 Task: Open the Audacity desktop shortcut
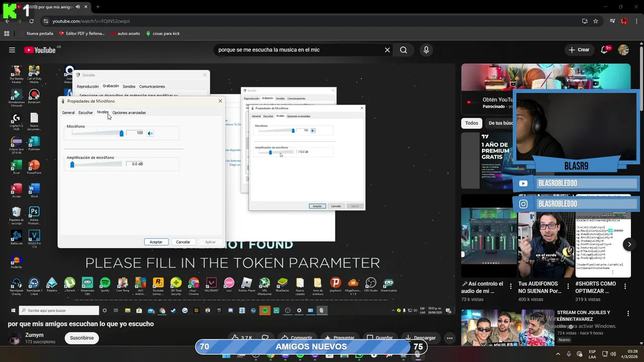[x=16, y=262]
